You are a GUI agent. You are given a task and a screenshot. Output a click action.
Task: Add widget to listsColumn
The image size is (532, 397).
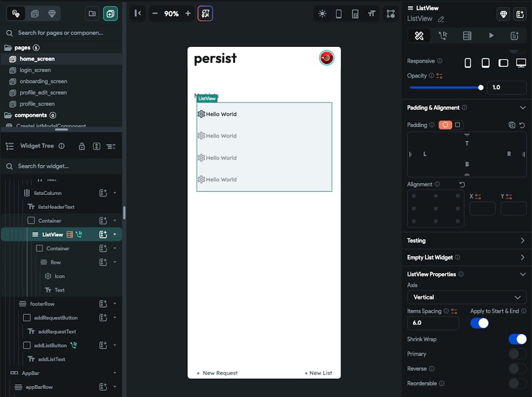[x=103, y=193]
